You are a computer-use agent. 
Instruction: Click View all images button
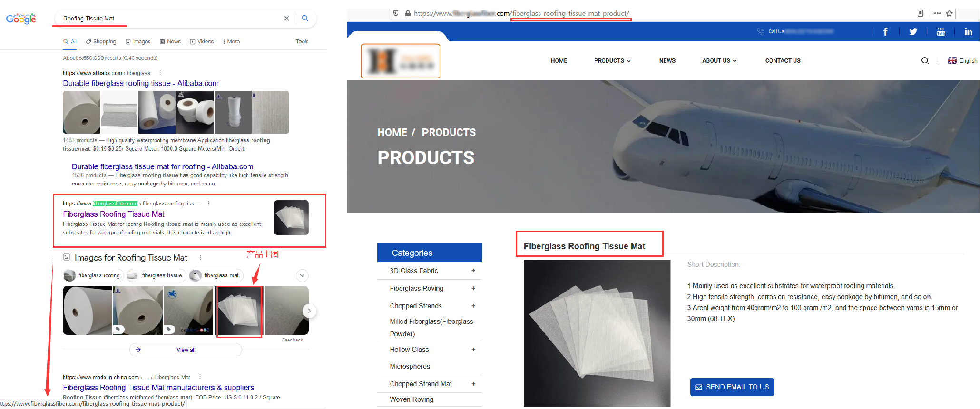(186, 350)
